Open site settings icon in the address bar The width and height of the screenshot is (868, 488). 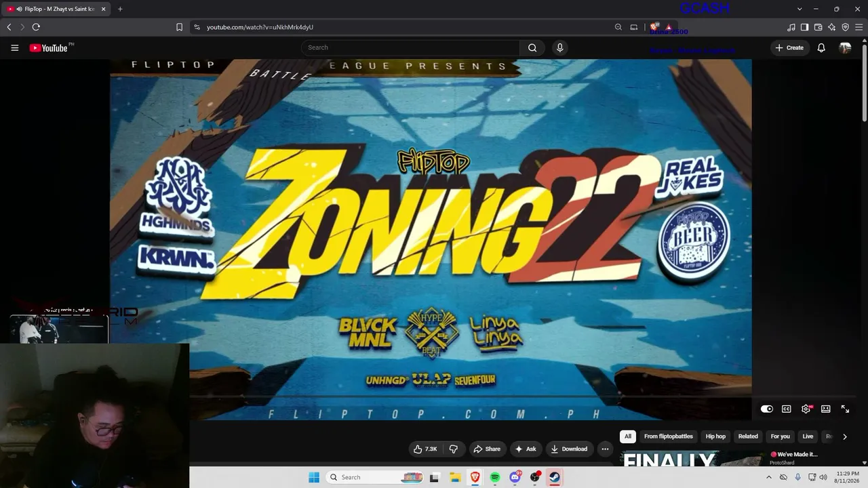click(x=197, y=27)
